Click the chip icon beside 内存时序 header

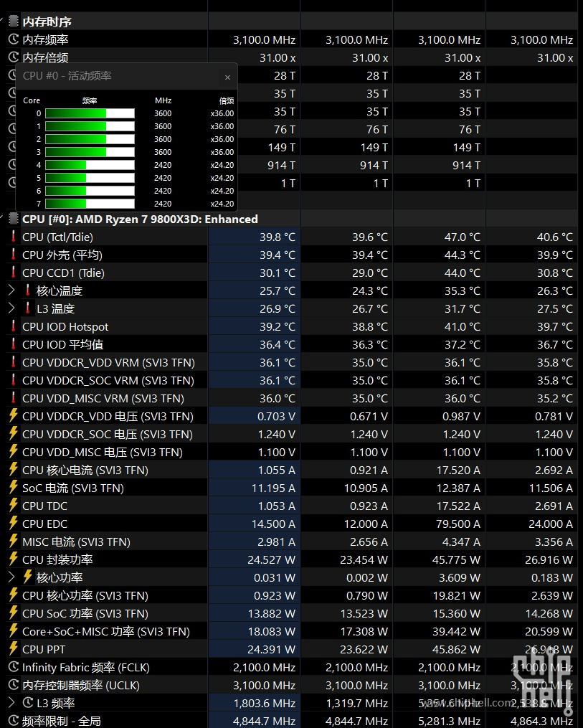coord(14,21)
